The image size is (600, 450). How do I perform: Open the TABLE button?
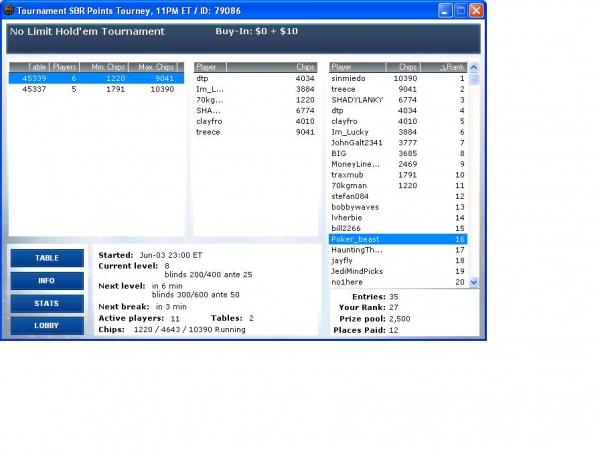click(47, 258)
